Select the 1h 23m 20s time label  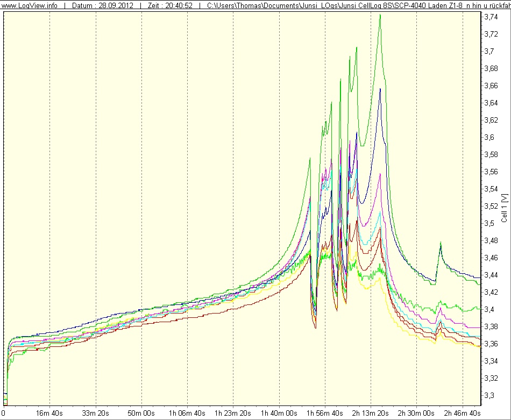tap(233, 413)
